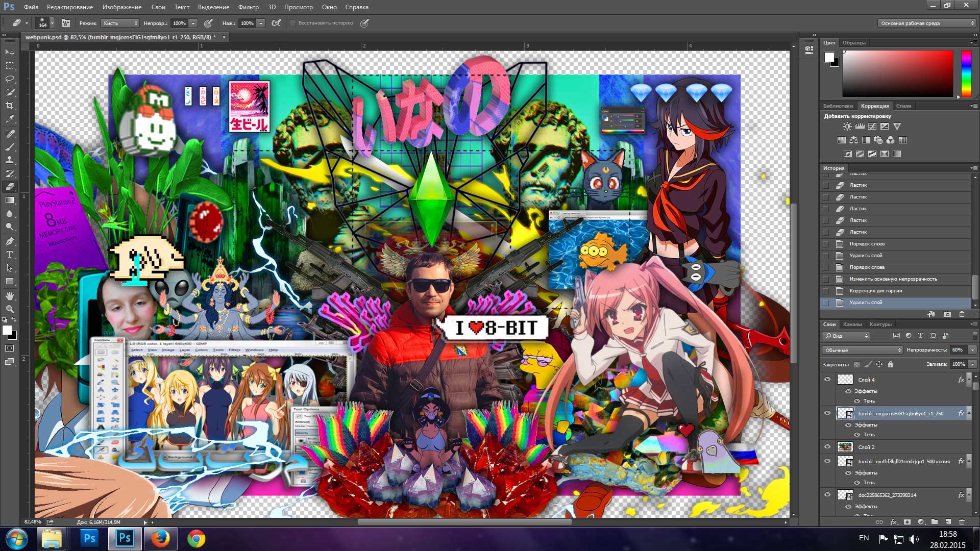Select the Eyedropper tool
This screenshot has width=980, height=551.
10,119
